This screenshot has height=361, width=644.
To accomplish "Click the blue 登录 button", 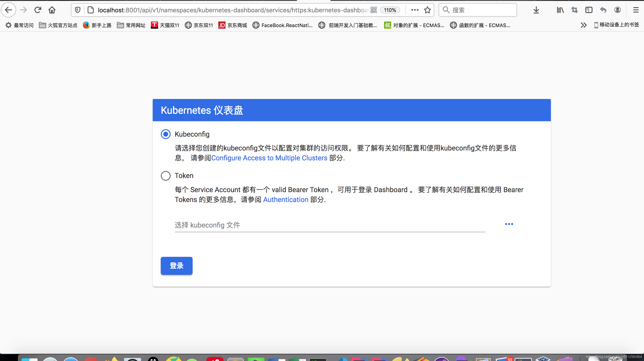I will 176,266.
